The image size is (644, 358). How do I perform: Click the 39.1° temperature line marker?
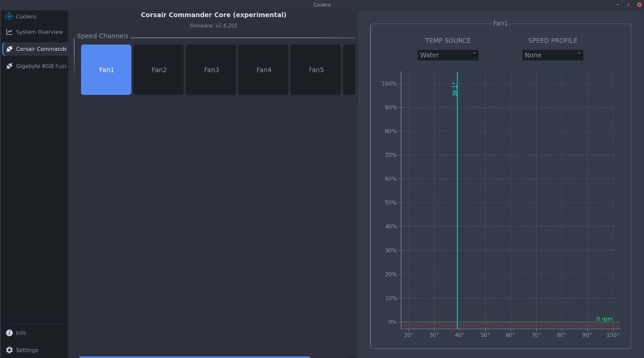point(455,89)
